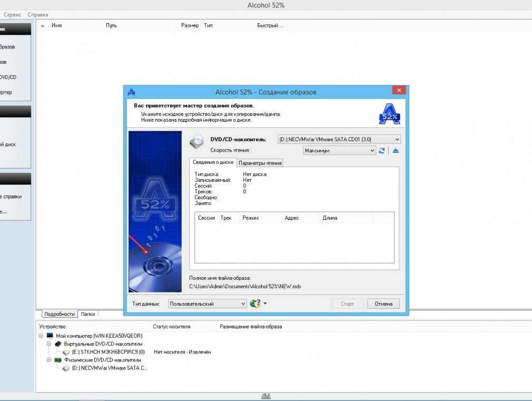Select Физические DVD/CD-накопители tree item
532x401 pixels.
pyautogui.click(x=103, y=360)
